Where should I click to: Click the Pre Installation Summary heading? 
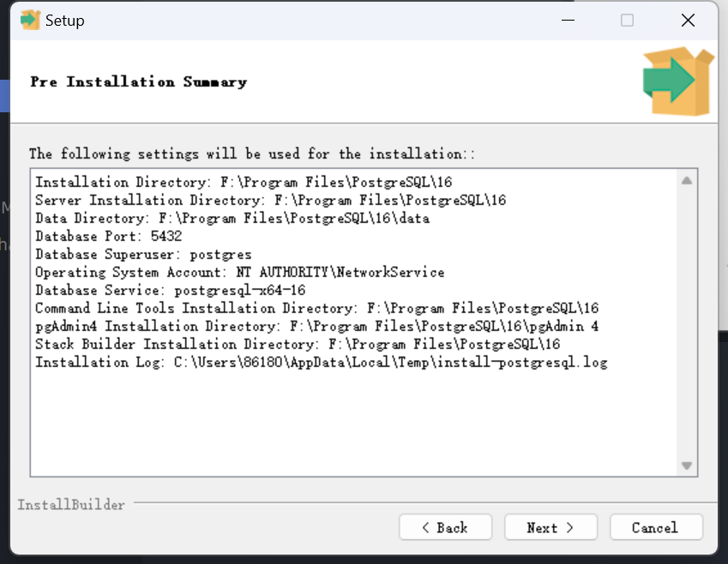click(139, 81)
